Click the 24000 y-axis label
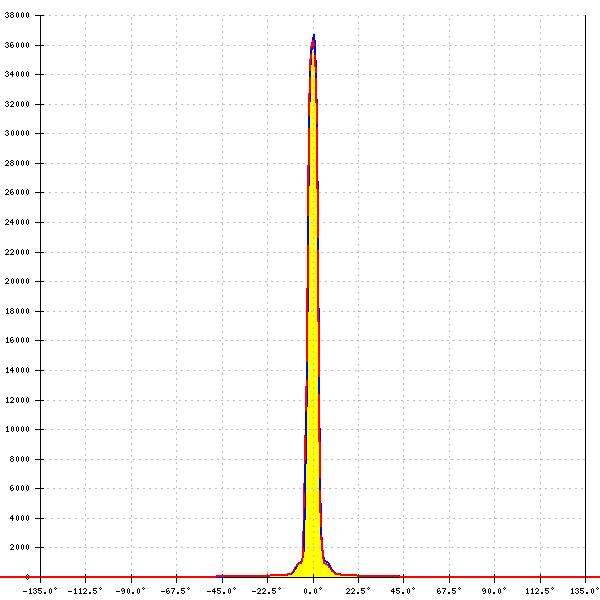Viewport: 600px width, 600px height. 17,222
